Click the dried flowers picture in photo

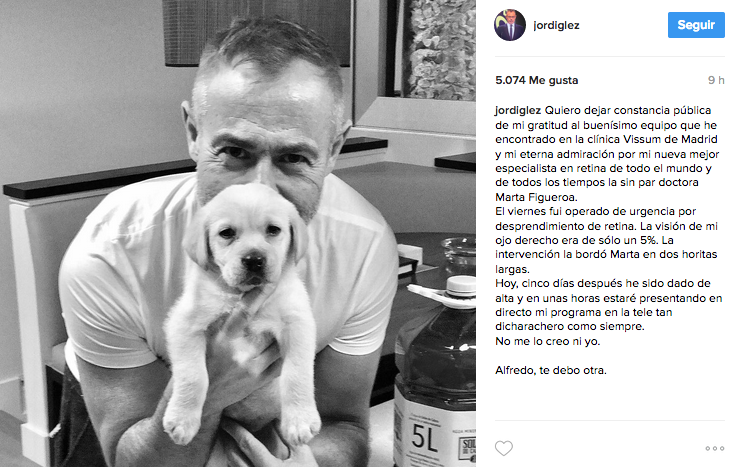pyautogui.click(x=441, y=47)
